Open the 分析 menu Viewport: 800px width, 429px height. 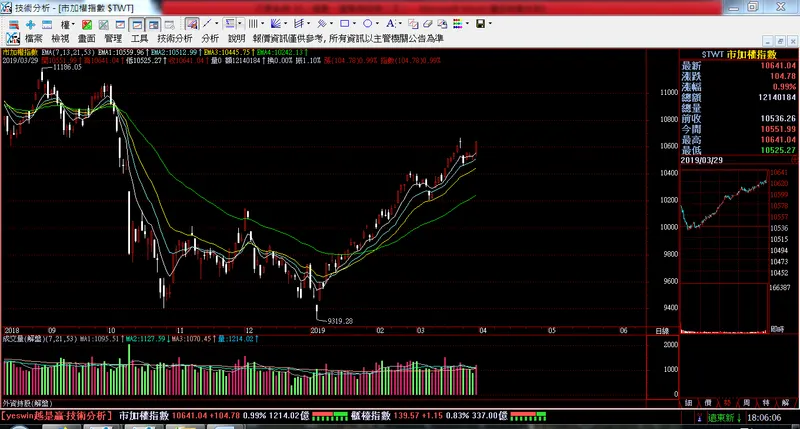point(210,38)
